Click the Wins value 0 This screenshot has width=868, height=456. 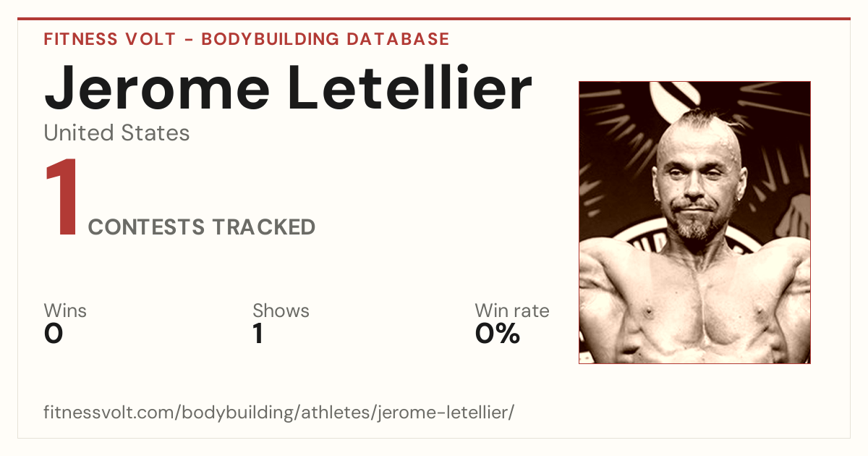coord(54,334)
